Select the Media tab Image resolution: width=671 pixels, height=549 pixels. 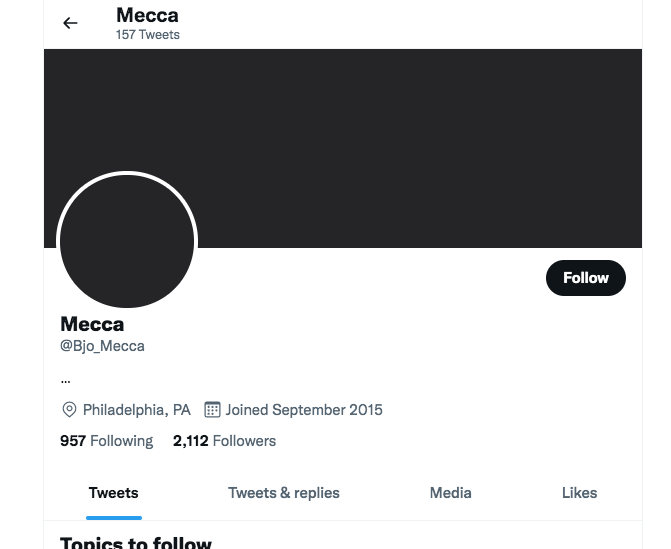click(451, 493)
